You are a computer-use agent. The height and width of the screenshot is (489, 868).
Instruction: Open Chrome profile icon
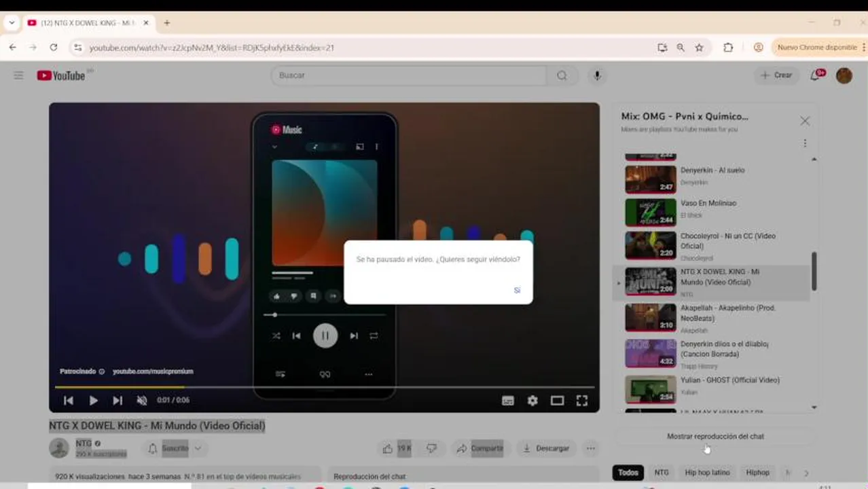758,48
